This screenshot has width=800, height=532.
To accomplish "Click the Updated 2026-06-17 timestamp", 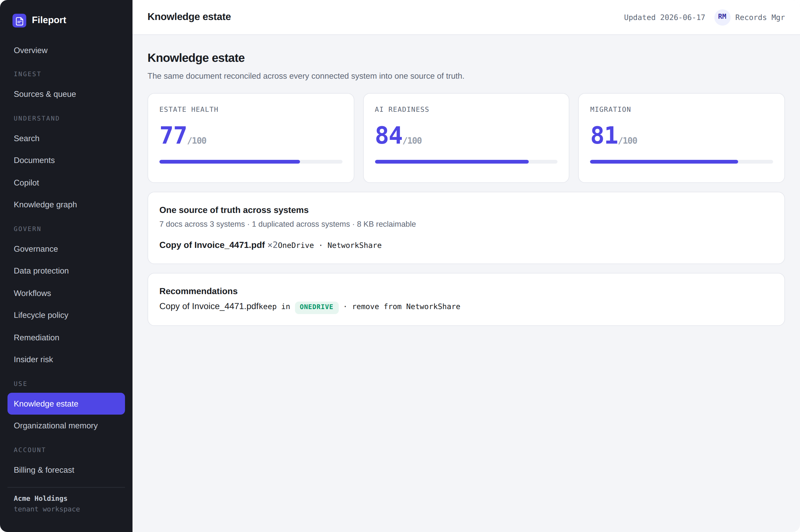I will click(664, 17).
